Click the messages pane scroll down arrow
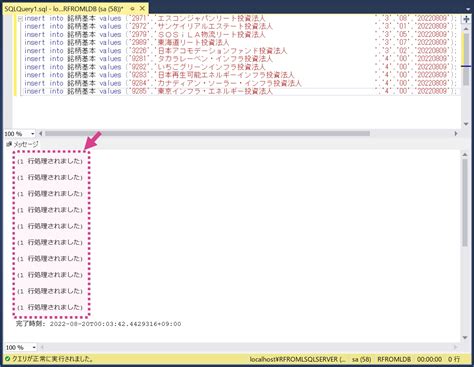 click(465, 338)
